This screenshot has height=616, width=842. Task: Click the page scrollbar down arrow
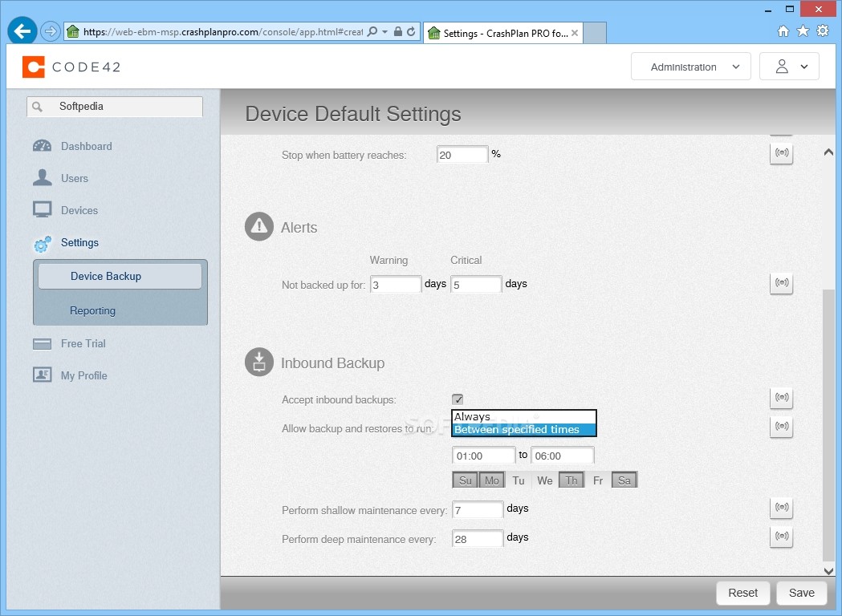[x=828, y=571]
